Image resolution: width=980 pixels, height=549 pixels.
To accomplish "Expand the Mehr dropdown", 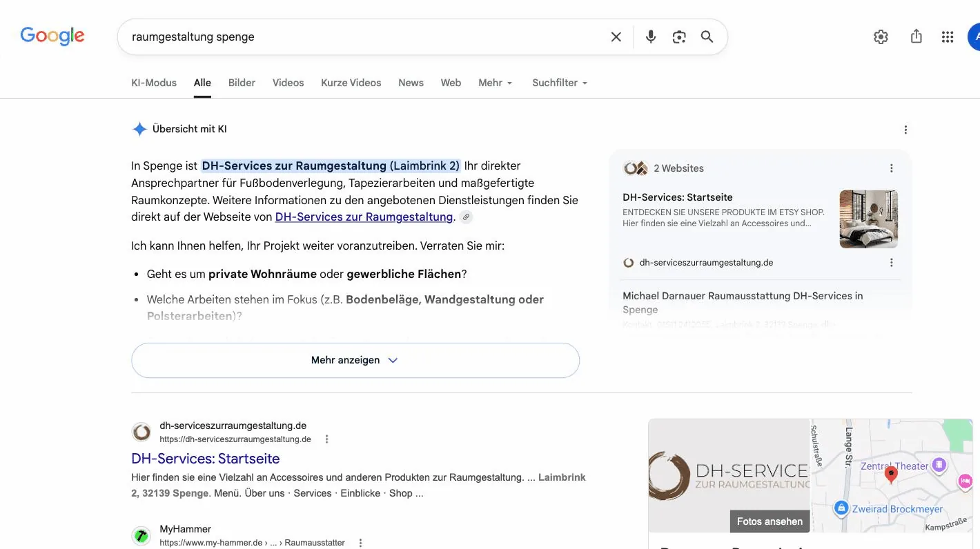I will [496, 83].
